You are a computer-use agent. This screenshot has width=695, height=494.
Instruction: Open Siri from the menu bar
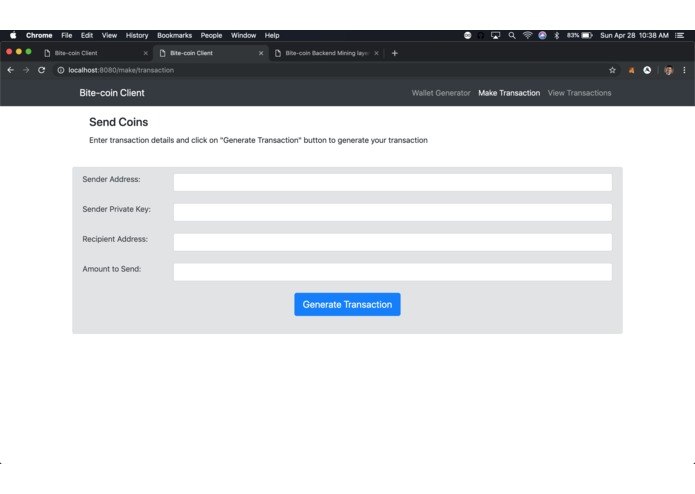(x=542, y=35)
